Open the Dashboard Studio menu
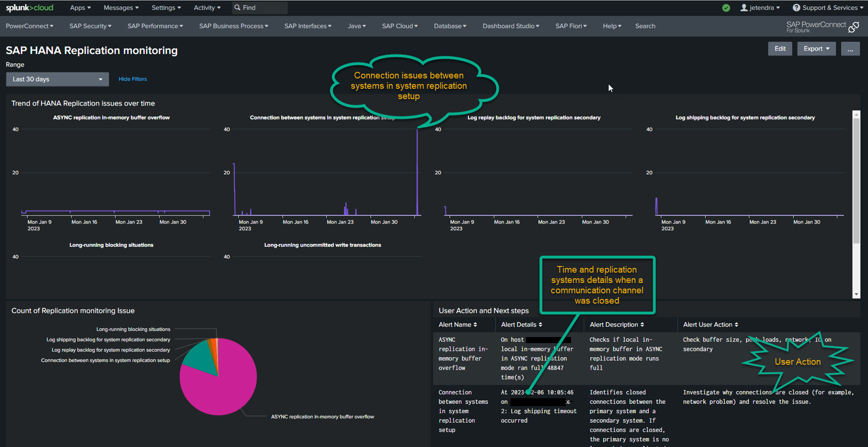 (x=511, y=26)
